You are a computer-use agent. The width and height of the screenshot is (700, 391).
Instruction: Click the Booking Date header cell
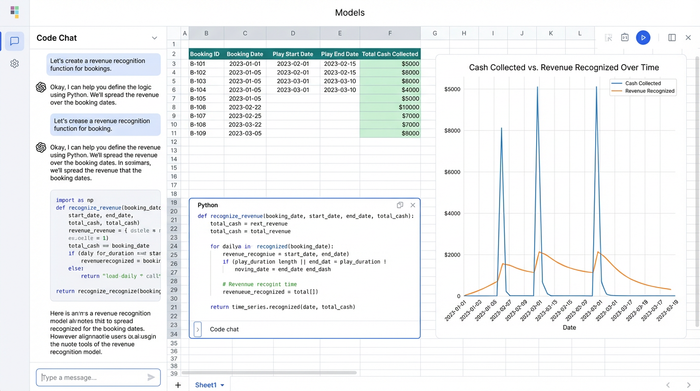point(245,54)
